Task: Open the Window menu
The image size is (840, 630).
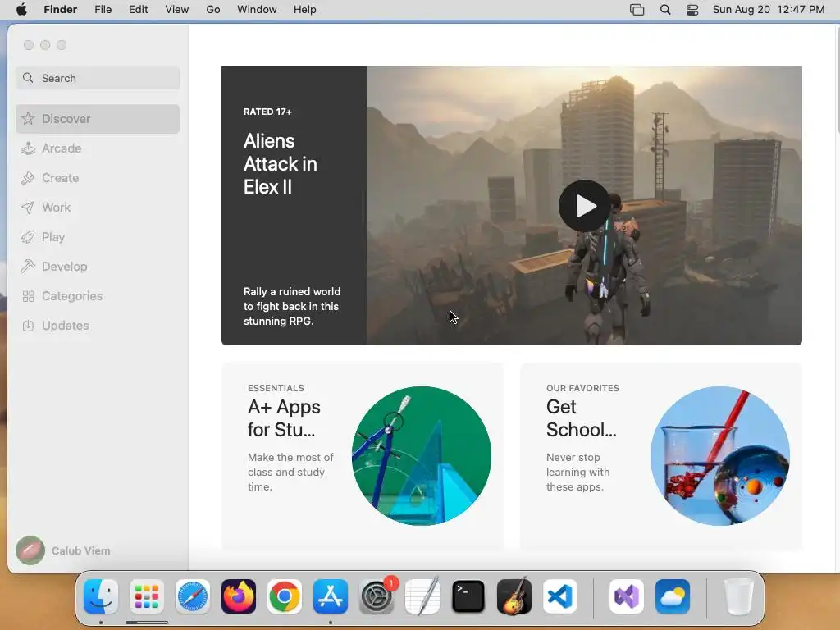Action: [x=257, y=10]
